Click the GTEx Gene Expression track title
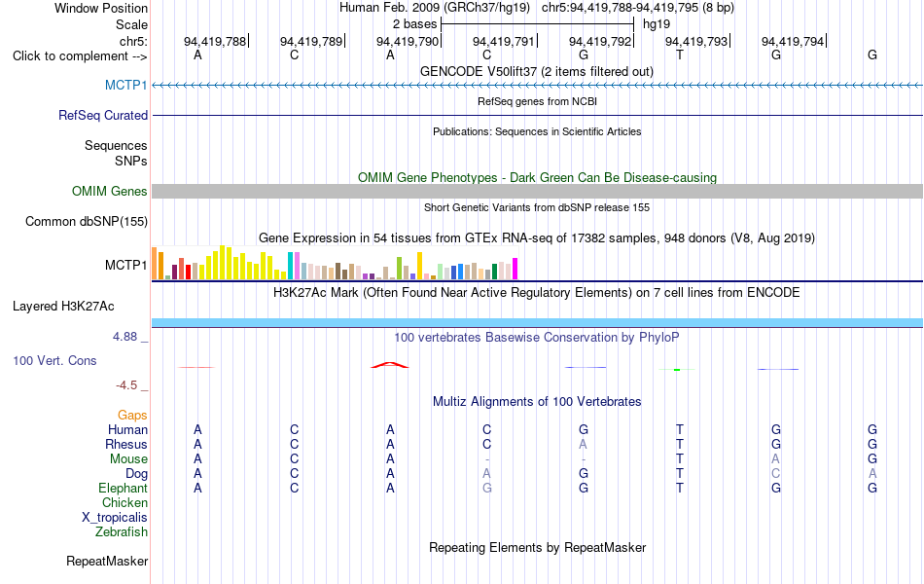 click(537, 238)
